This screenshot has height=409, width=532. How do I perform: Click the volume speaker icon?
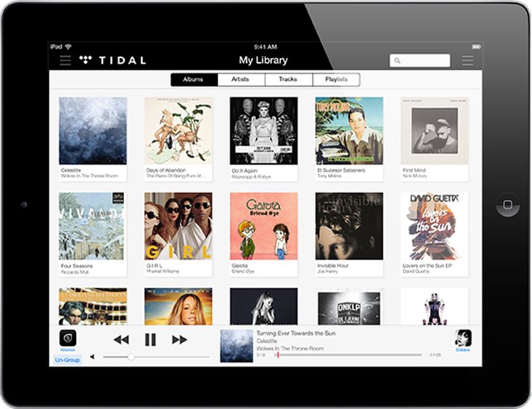[92, 356]
